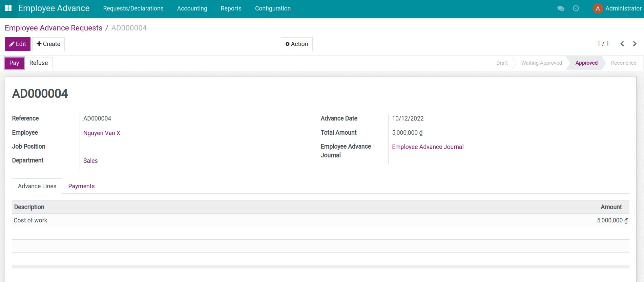
Task: Open the Employee Advance Journal link
Action: coord(428,147)
